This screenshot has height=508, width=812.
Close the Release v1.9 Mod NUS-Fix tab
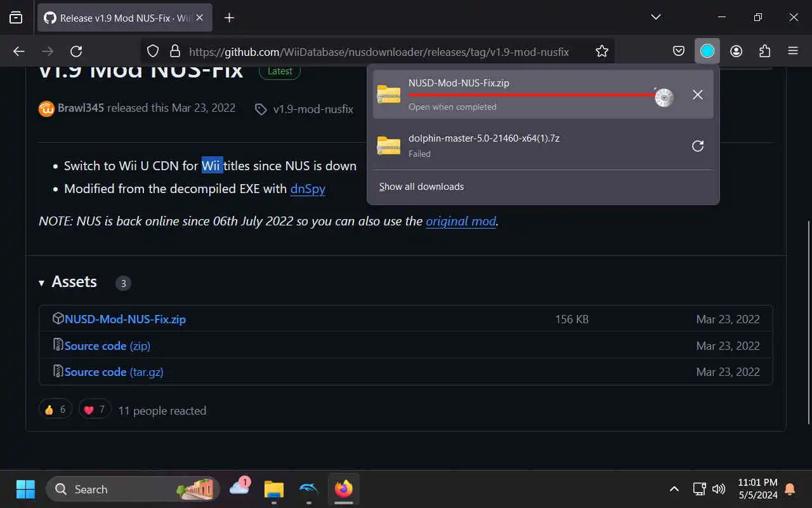200,18
